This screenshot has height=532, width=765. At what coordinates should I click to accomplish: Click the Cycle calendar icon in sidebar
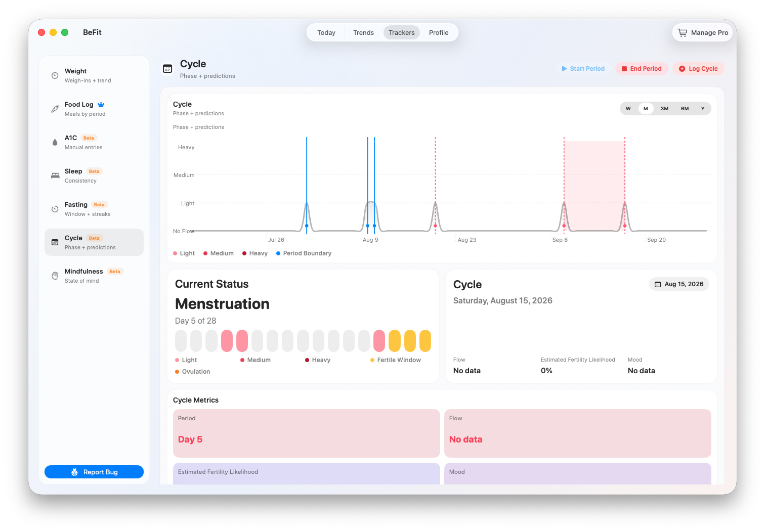(x=55, y=242)
